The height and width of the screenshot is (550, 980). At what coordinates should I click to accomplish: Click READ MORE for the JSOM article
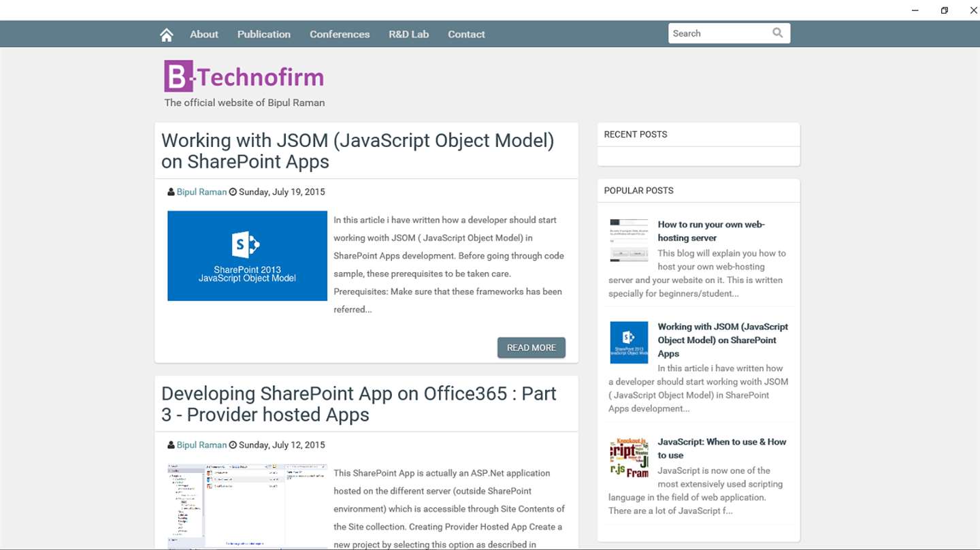click(532, 347)
